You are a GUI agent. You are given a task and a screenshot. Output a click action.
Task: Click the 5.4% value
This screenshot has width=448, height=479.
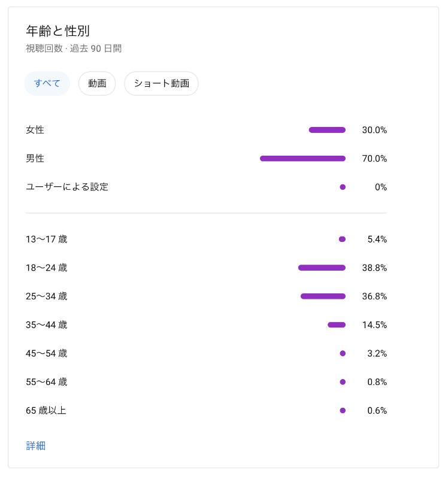pos(377,239)
